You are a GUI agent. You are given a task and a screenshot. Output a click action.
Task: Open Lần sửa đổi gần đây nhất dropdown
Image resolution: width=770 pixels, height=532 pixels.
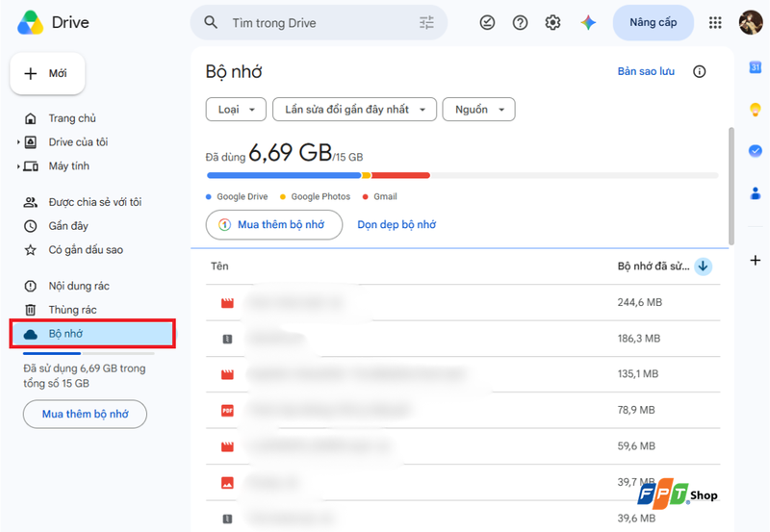point(354,109)
